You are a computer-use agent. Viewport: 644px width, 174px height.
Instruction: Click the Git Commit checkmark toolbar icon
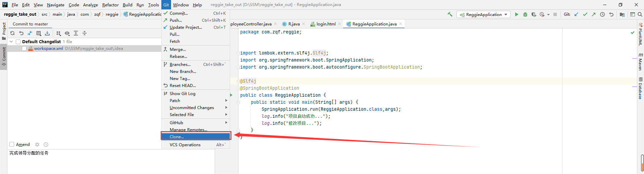click(585, 14)
